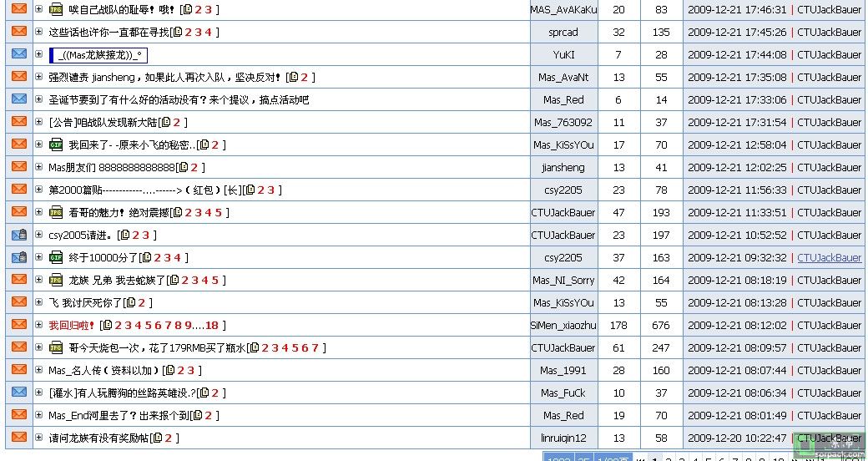
Task: Click the locked envelope icon for csy2005请进 thread
Action: tap(19, 236)
